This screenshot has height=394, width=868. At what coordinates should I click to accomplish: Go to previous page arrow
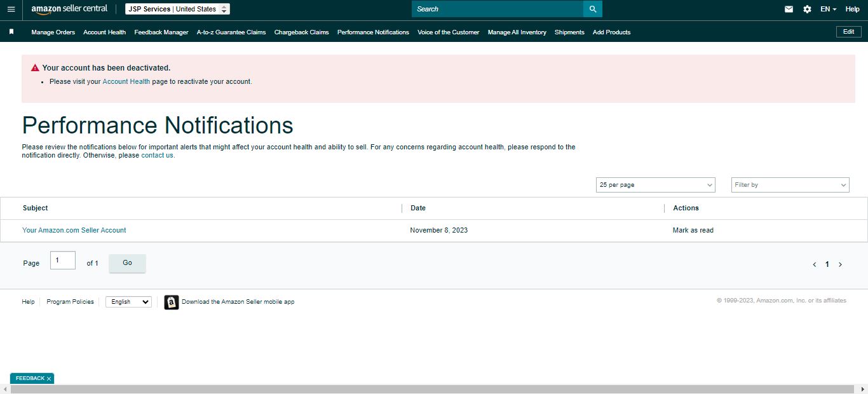click(x=815, y=264)
